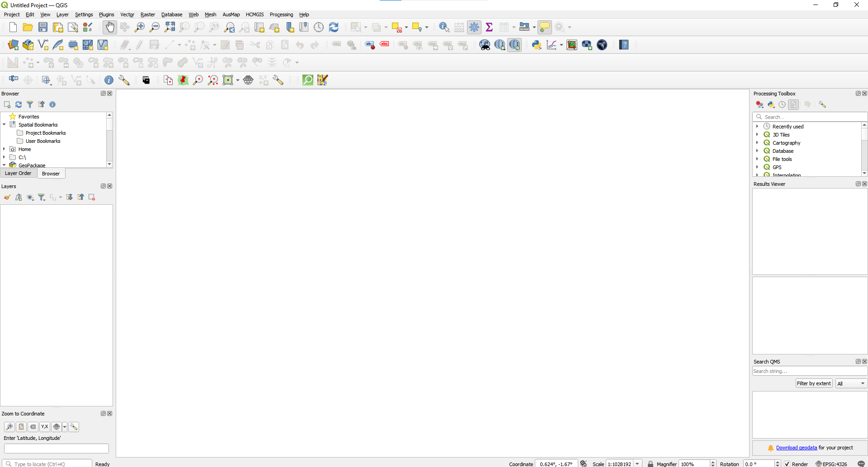Refresh the Browser panel

tap(19, 104)
